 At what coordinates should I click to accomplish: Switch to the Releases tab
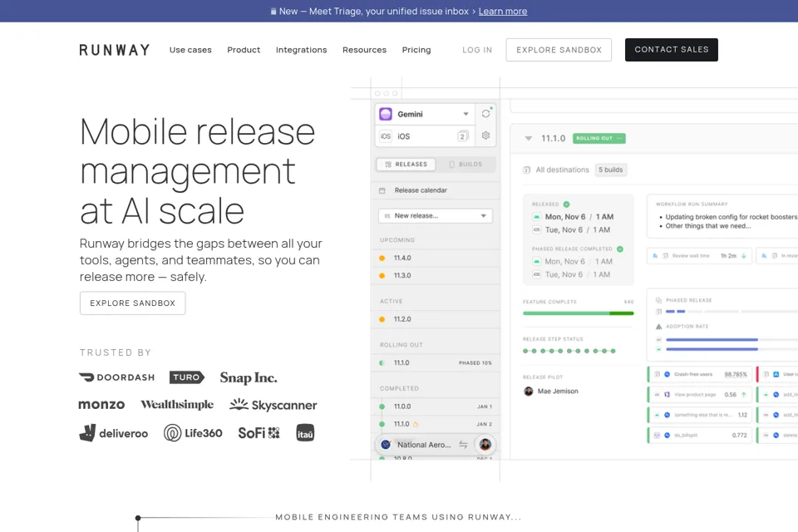406,165
